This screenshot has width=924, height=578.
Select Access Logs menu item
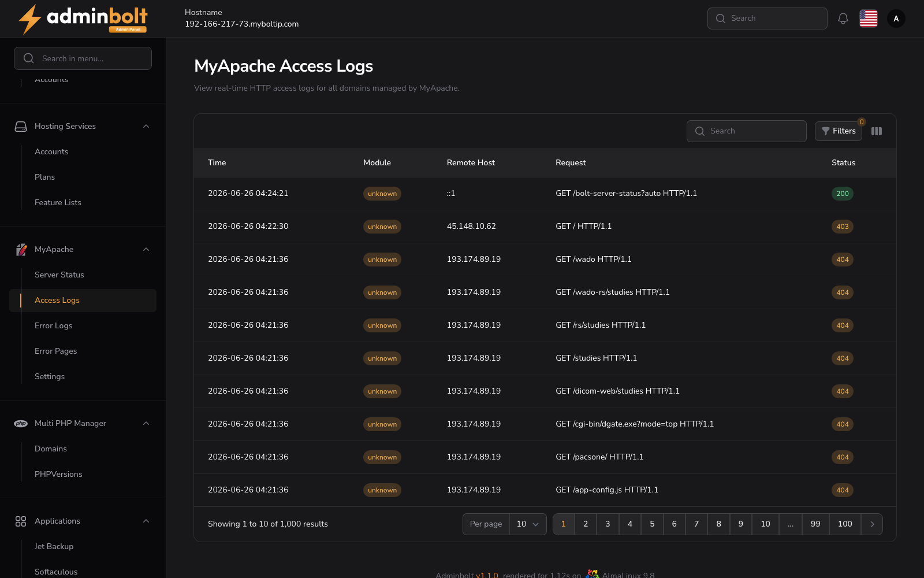83,301
